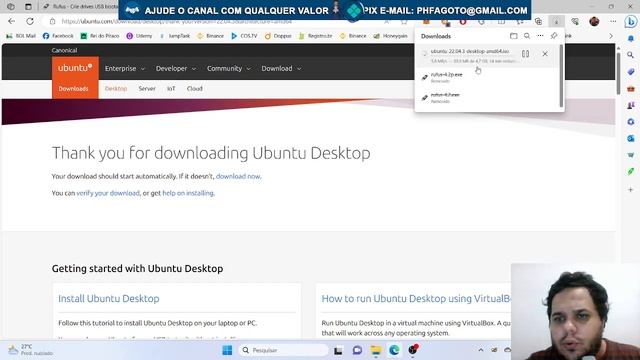Expand the Download dropdown menu
The height and width of the screenshot is (360, 640).
point(281,69)
